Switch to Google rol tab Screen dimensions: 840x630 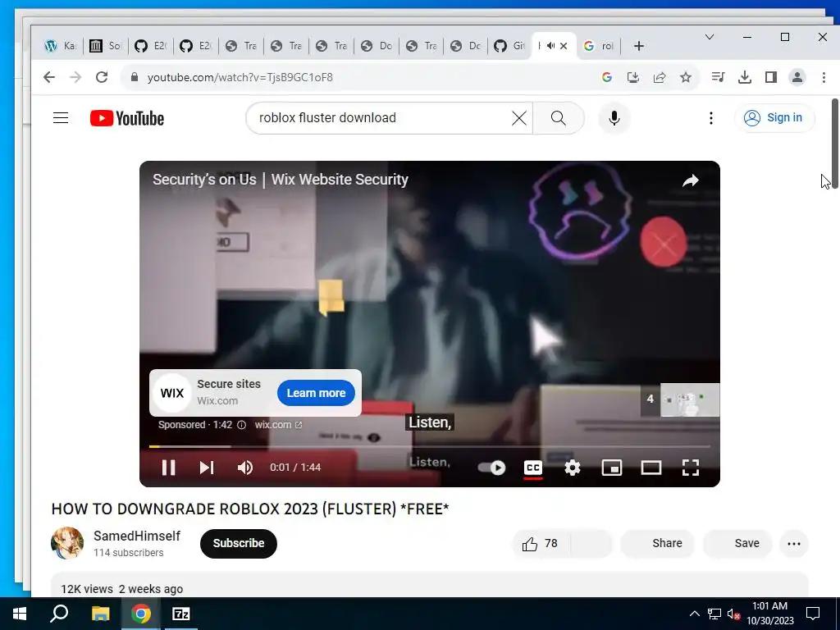(x=598, y=46)
